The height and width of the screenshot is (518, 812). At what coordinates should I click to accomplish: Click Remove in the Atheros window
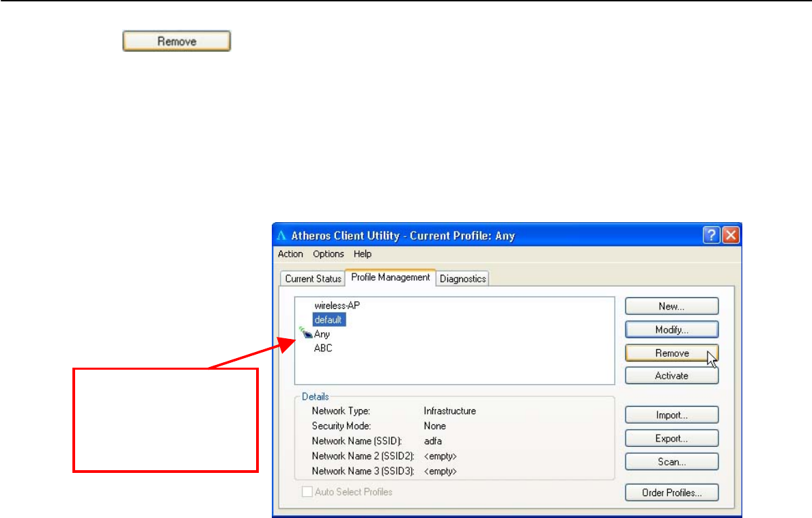[x=672, y=353]
